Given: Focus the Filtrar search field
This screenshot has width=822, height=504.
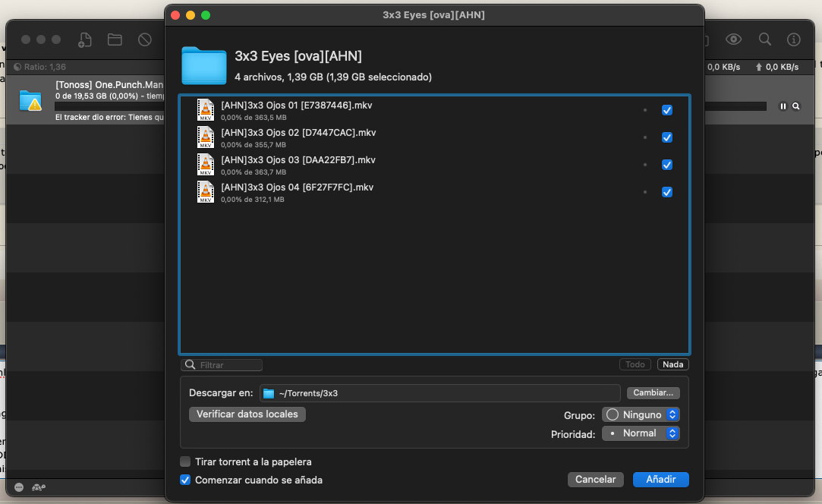Looking at the screenshot, I should coord(222,364).
